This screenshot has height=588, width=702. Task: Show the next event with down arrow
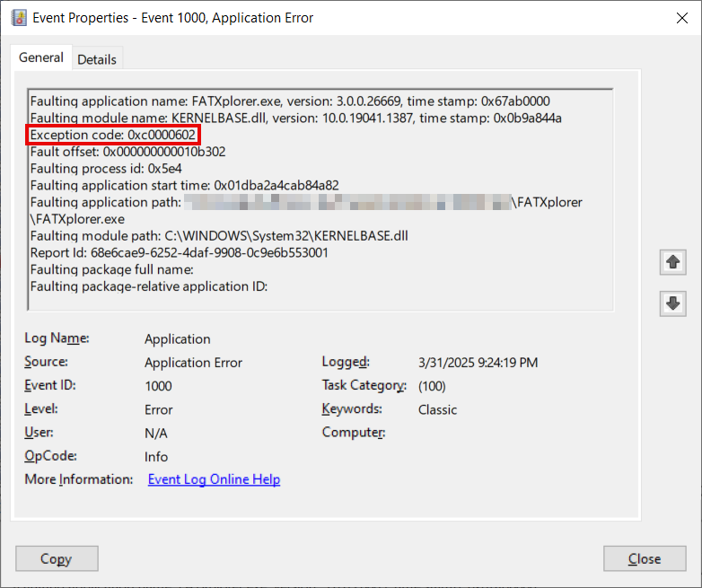tap(672, 303)
